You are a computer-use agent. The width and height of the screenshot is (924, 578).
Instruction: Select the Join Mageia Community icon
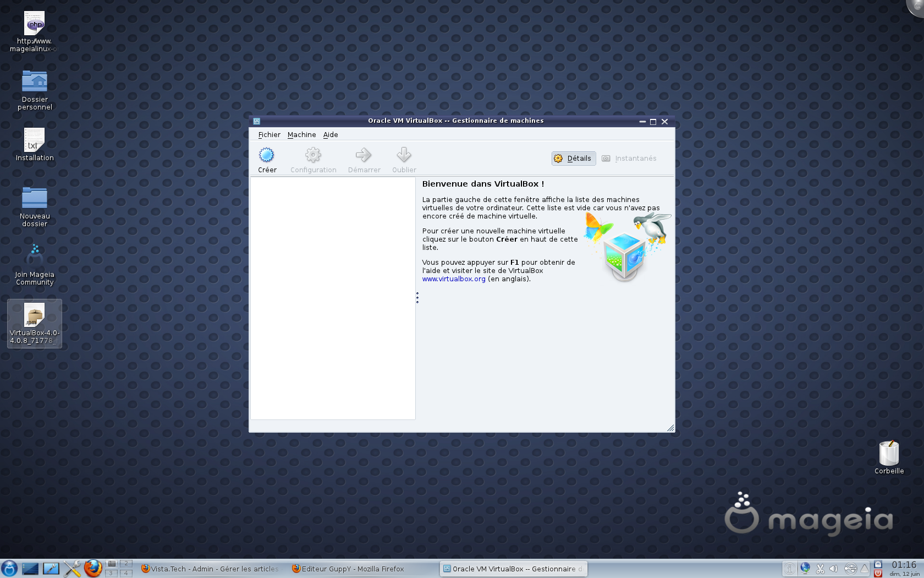pos(34,265)
